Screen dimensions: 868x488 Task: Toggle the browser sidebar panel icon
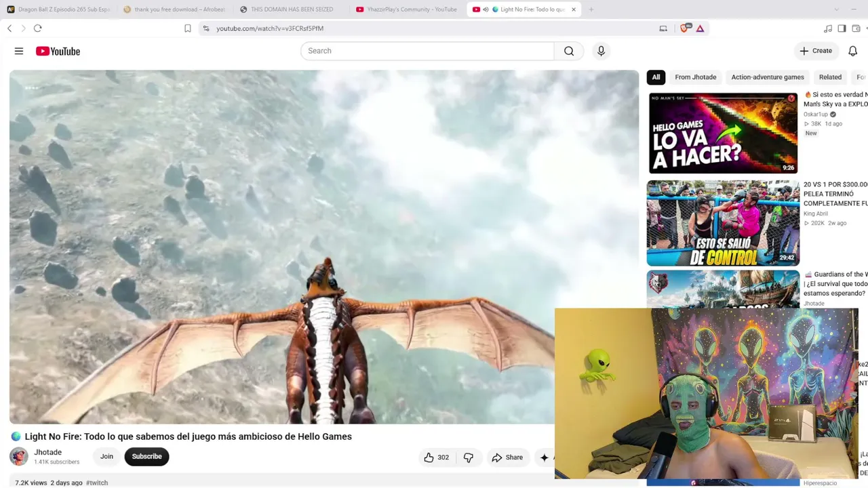(842, 28)
